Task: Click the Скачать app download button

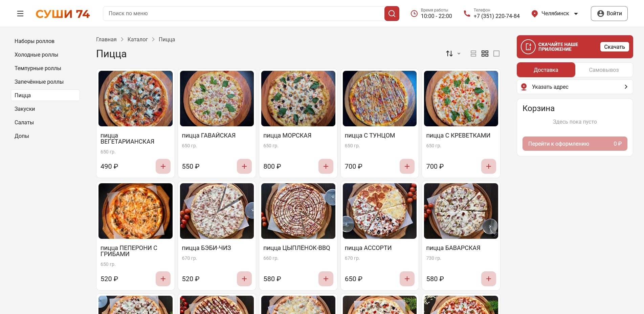Action: [x=614, y=47]
